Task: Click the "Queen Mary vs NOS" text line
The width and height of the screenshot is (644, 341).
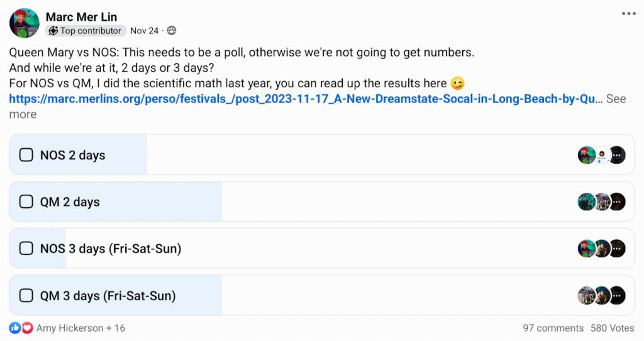Action: pyautogui.click(x=241, y=53)
